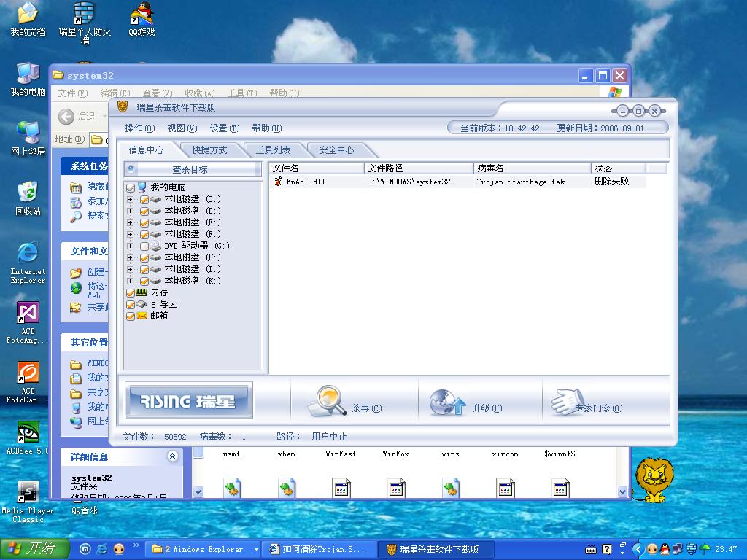Open 专家门诊 hand icon
The image size is (747, 560).
(x=568, y=402)
